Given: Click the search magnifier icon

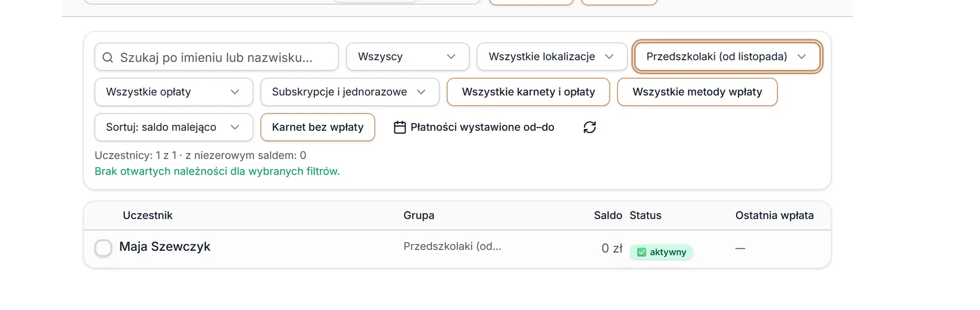Looking at the screenshot, I should (108, 57).
